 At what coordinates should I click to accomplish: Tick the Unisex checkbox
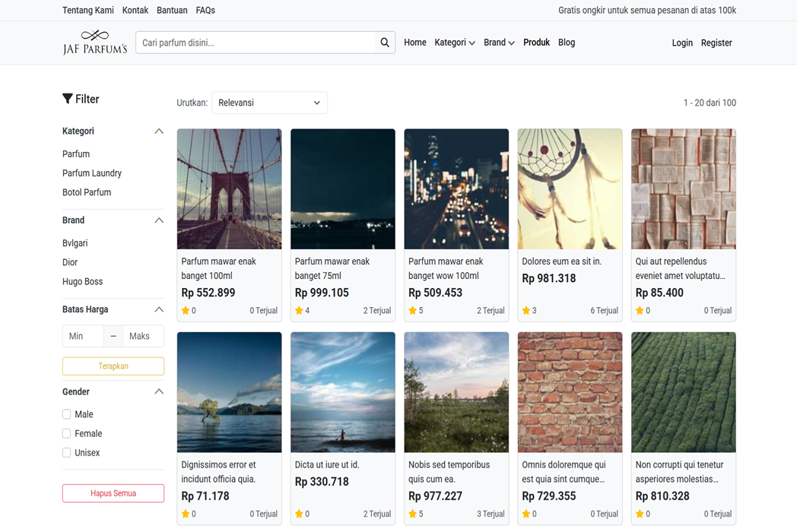point(67,453)
